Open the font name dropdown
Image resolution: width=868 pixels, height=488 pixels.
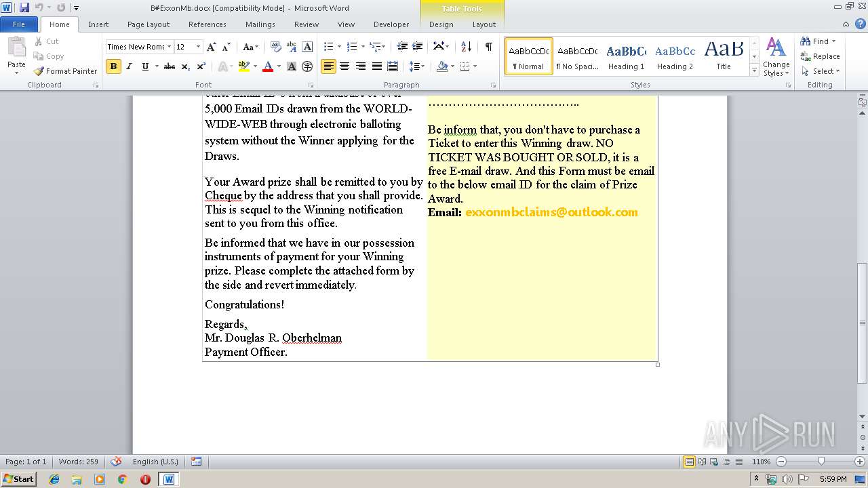(x=169, y=47)
